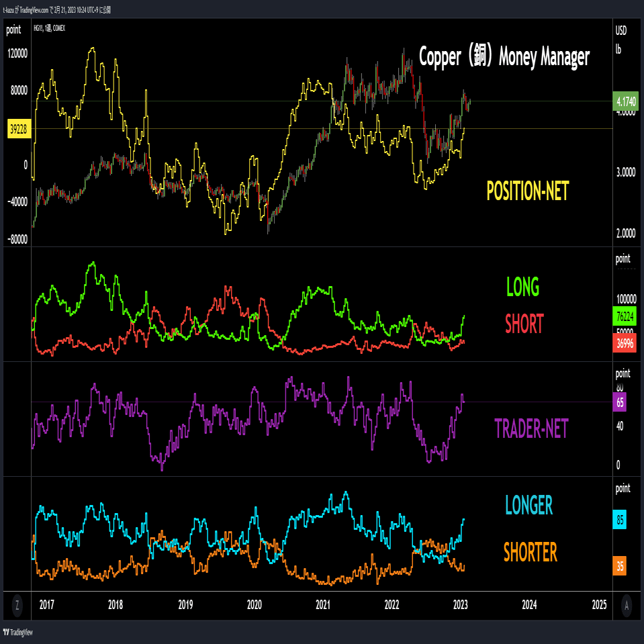Image resolution: width=644 pixels, height=644 pixels.
Task: Click the 2022 label on time axis
Action: pyautogui.click(x=392, y=604)
